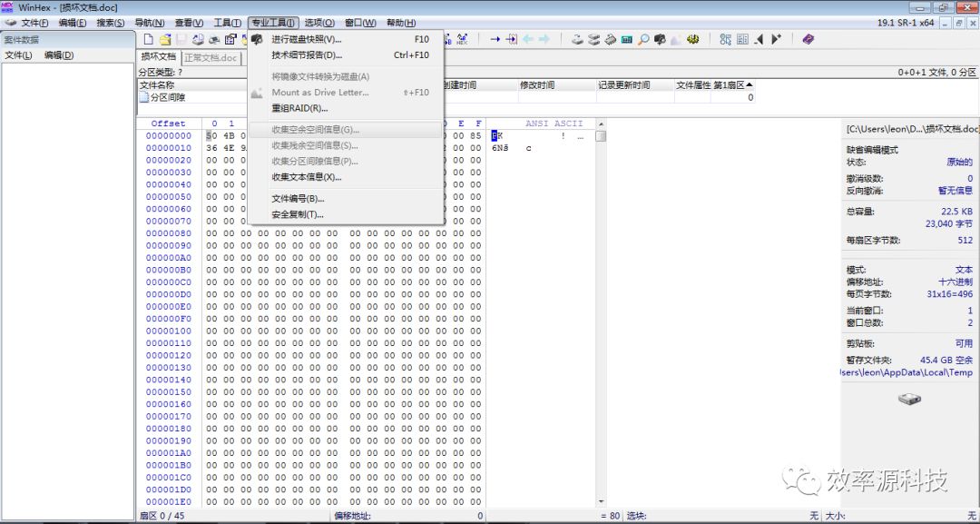Click 第1扇区 column sort arrow
Screen dimensions: 980x524
750,85
